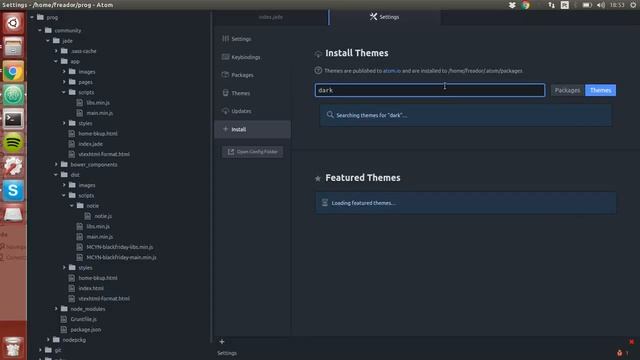Collapse the prog root folder arrow
This screenshot has height=360, width=640.
32,17
